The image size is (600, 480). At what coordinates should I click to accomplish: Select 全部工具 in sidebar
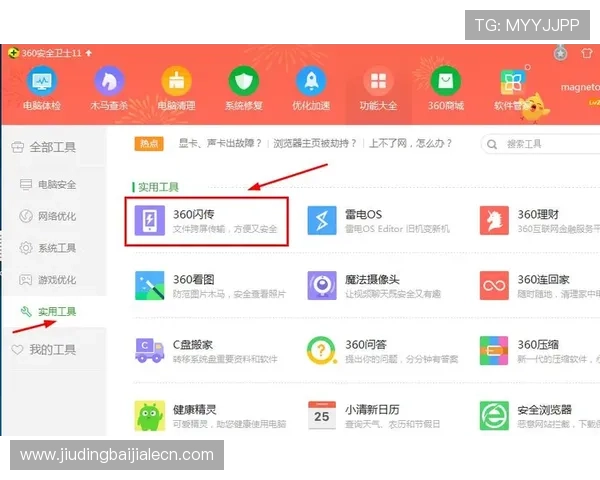point(43,147)
